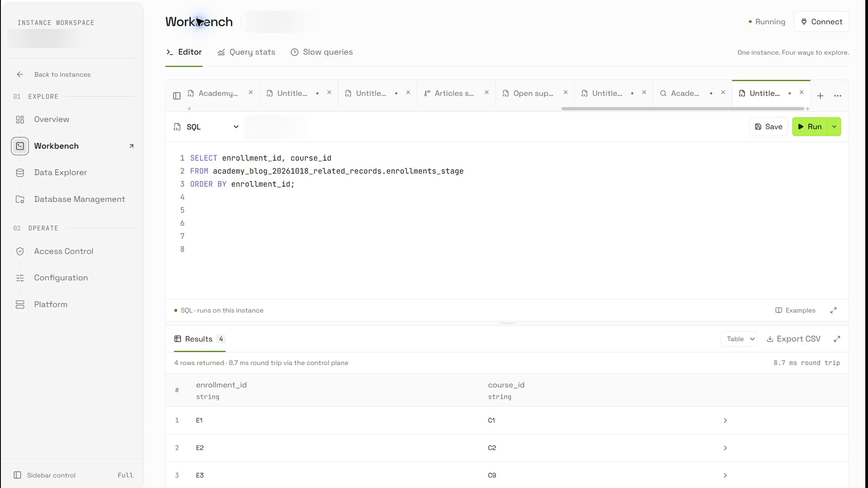The width and height of the screenshot is (868, 488).
Task: Run the SQL query
Action: (x=810, y=127)
